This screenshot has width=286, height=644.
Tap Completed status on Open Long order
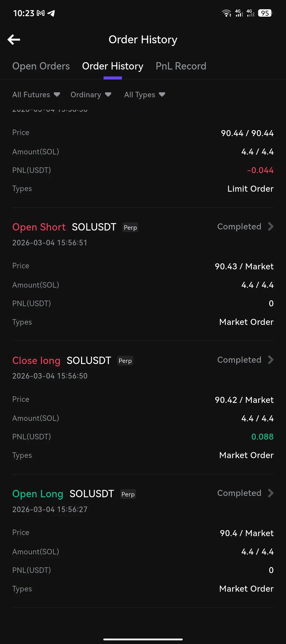239,493
